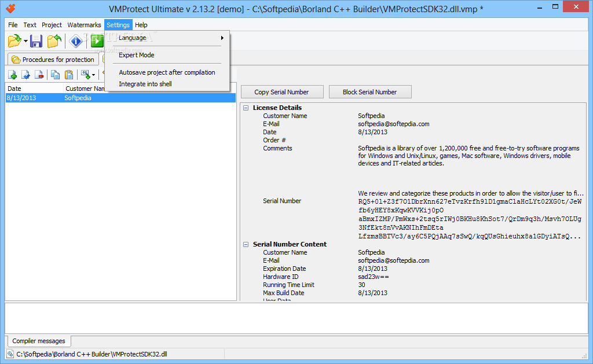Select the Softpedia cell in the license list

(78, 98)
